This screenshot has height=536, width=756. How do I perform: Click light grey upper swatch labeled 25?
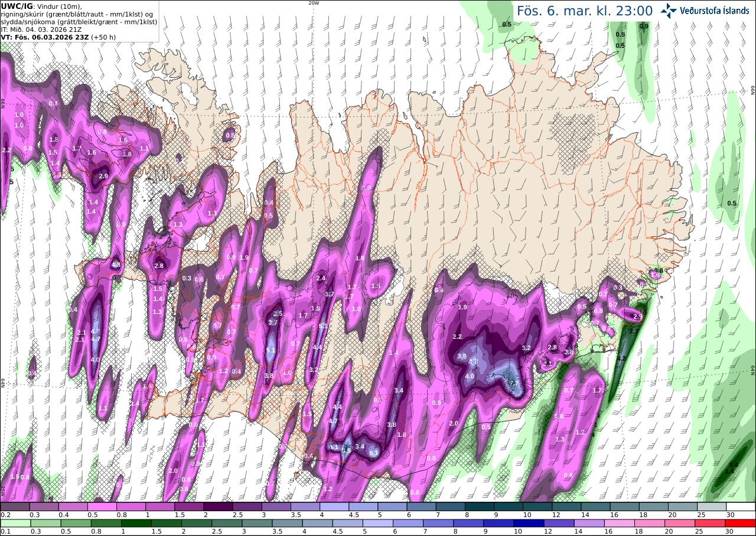(x=712, y=506)
